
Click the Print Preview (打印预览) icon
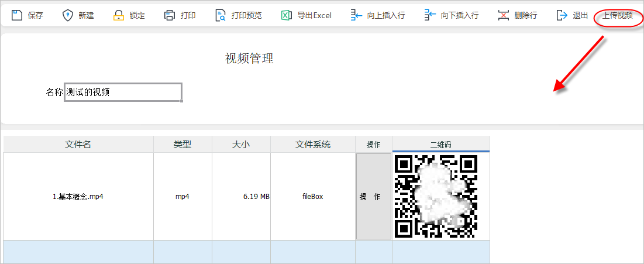[x=221, y=16]
